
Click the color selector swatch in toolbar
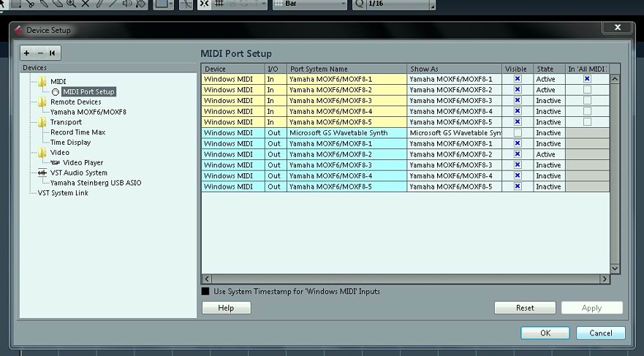click(160, 4)
